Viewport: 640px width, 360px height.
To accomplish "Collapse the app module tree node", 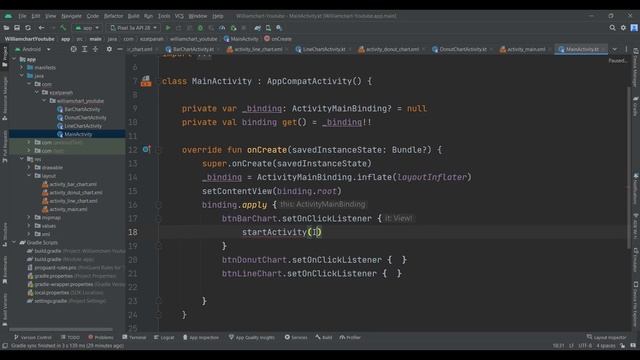I will point(14,59).
